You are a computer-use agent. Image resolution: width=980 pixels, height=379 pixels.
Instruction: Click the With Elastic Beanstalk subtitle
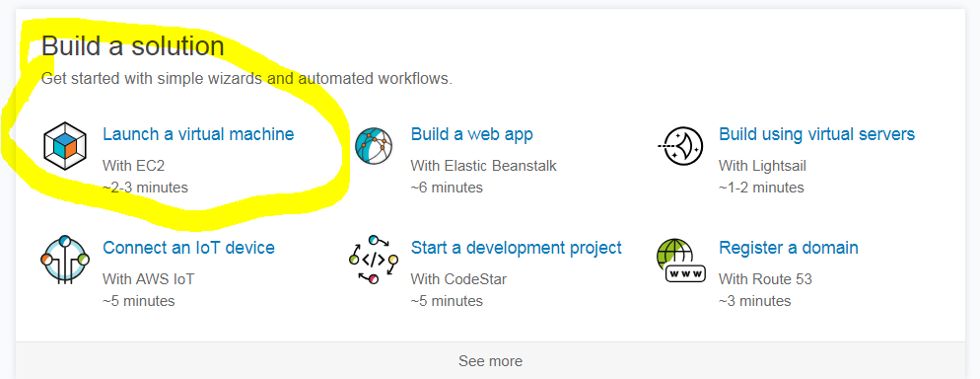click(x=483, y=166)
